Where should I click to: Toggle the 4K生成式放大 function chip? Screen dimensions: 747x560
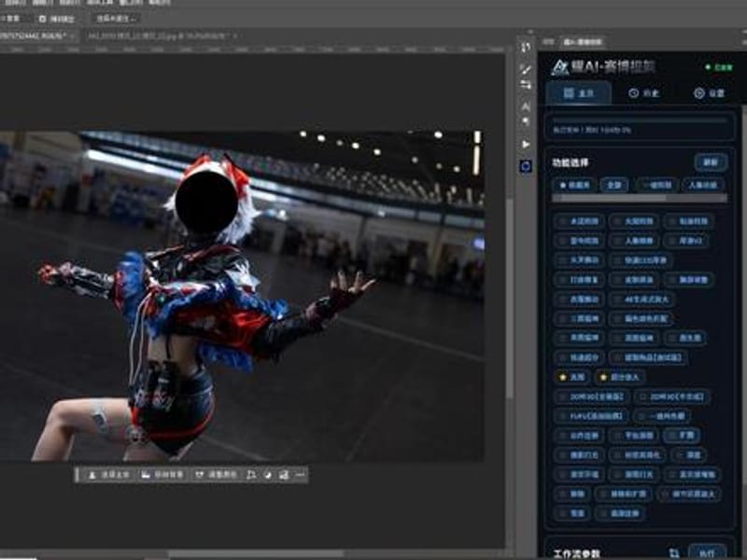click(641, 299)
